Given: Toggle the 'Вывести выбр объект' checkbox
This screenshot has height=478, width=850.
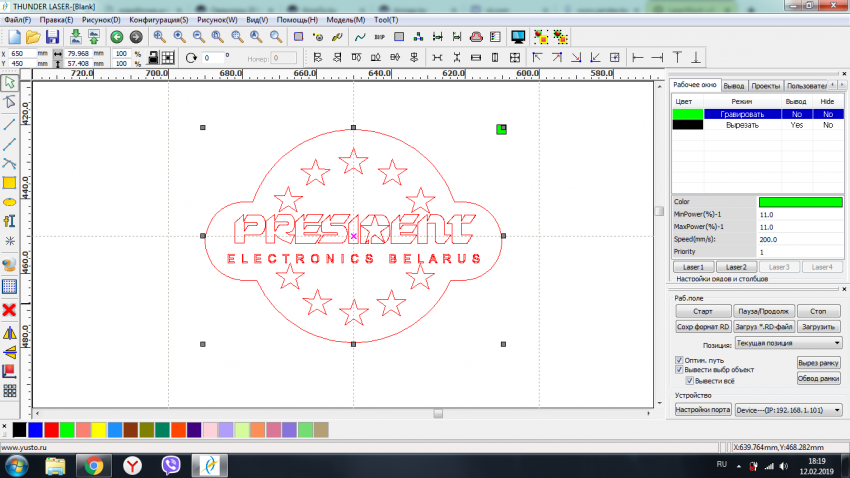Looking at the screenshot, I should (680, 370).
